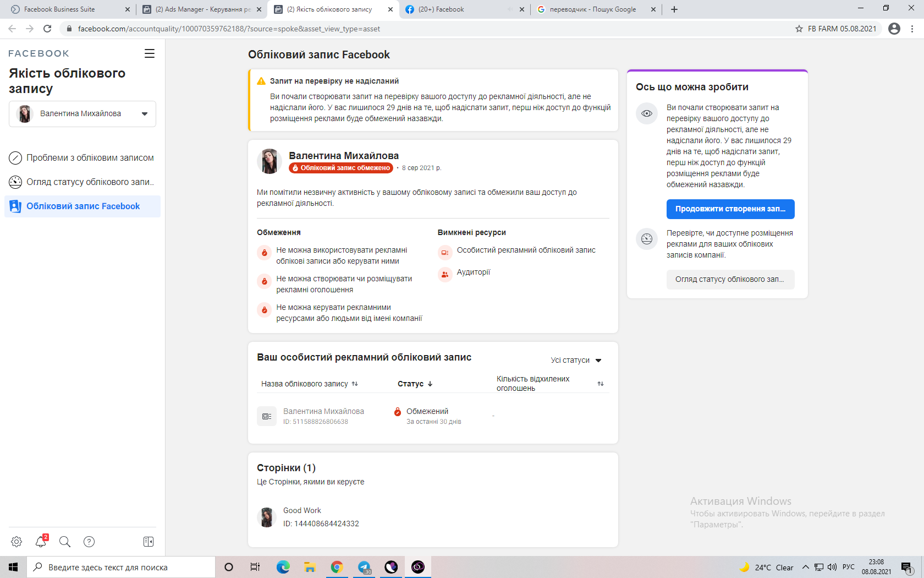The image size is (924, 578).
Task: Click the РУС language indicator
Action: (849, 567)
